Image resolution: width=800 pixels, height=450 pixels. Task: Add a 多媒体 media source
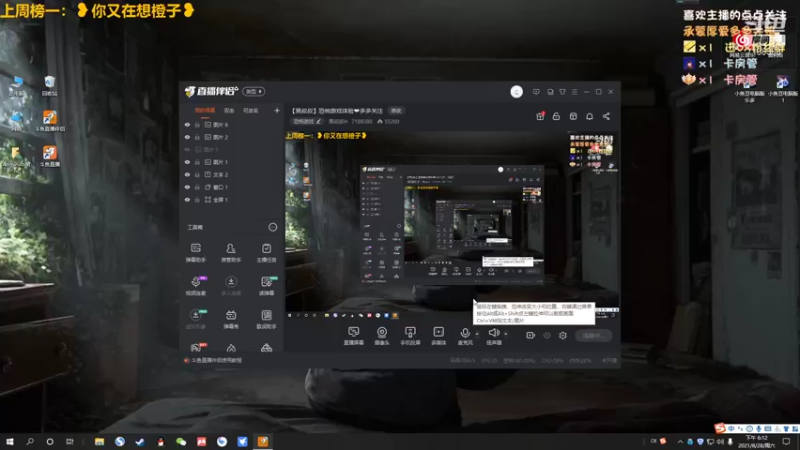coord(438,336)
